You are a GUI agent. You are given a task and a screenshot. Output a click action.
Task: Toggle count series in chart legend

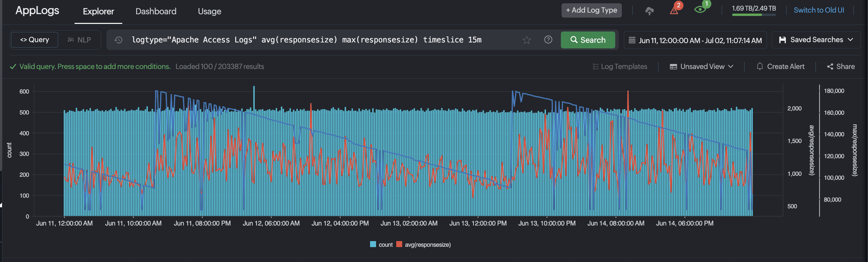(381, 244)
